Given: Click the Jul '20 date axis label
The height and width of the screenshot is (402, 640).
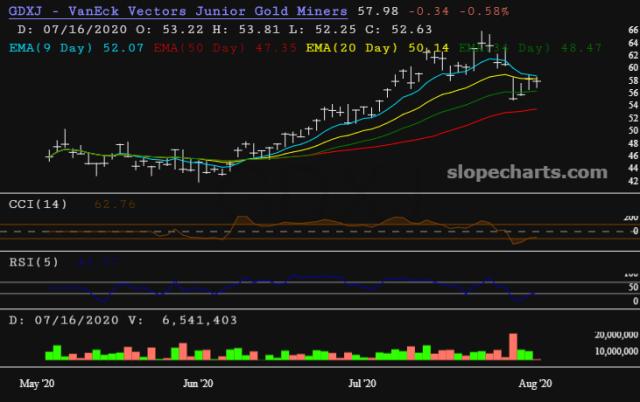Looking at the screenshot, I should coord(362,384).
